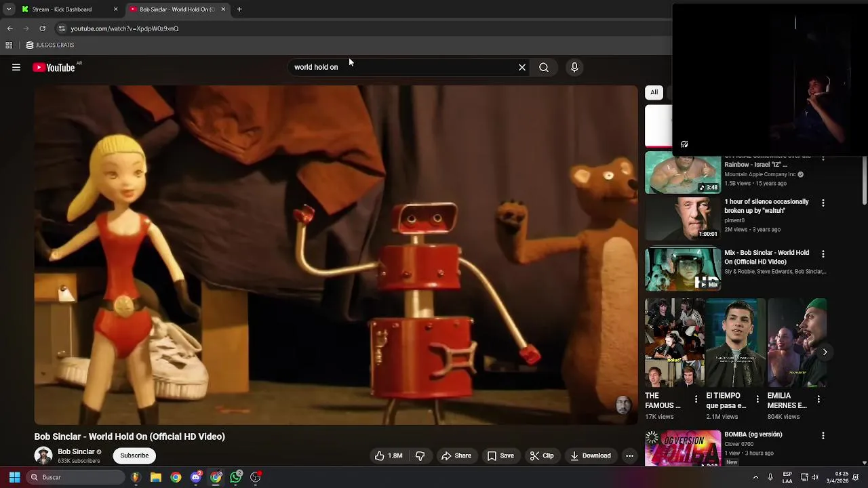
Task: Open volume control in system tray
Action: pos(814,477)
